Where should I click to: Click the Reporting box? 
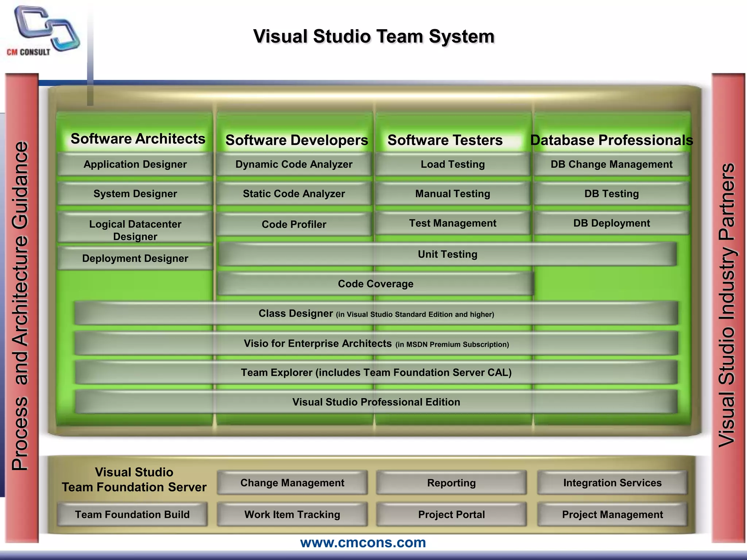coord(452,483)
